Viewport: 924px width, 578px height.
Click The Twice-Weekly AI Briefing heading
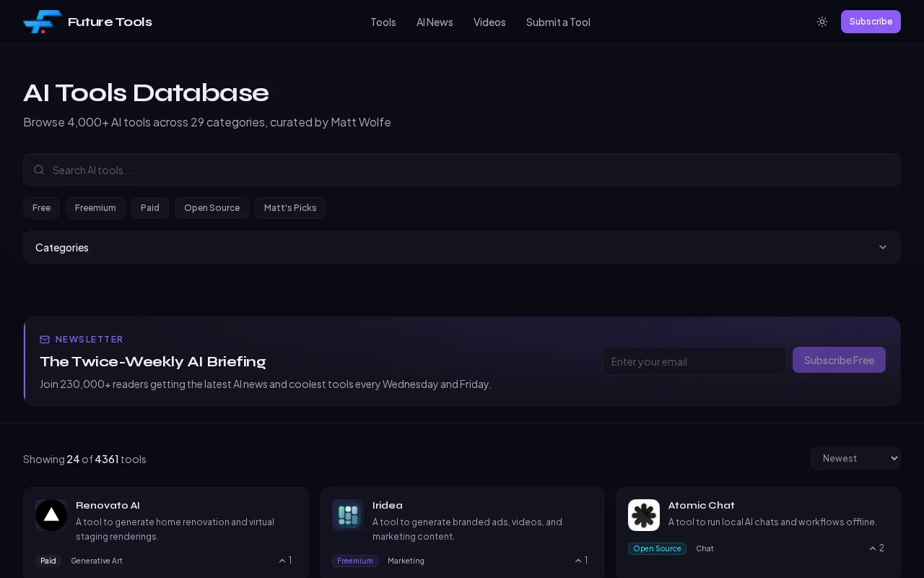(x=153, y=361)
